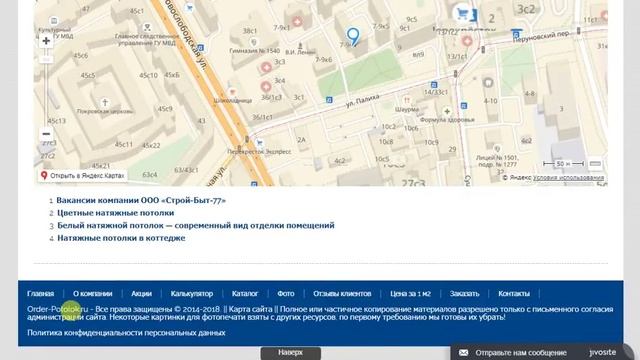Open Контакты footer menu item
Screen dimensions: 640x360
(514, 293)
